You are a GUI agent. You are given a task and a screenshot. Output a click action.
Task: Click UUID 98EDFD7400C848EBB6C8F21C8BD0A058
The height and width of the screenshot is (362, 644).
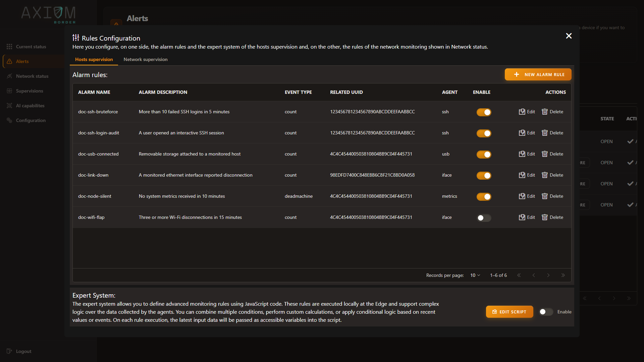pos(372,175)
